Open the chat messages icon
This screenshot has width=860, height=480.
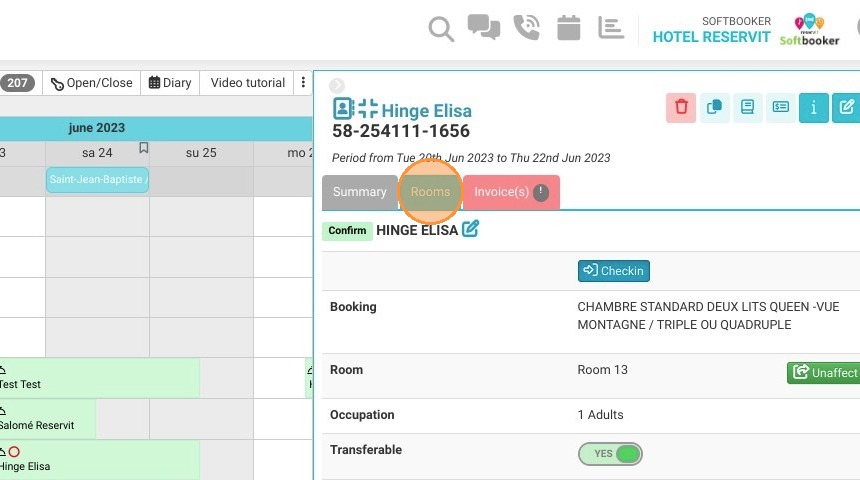click(x=483, y=27)
